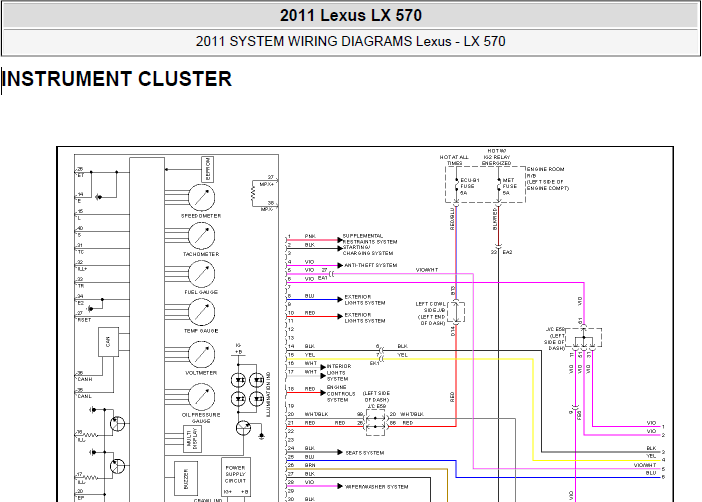Click the VOLTMETER label
The height and width of the screenshot is (502, 702).
(x=201, y=373)
